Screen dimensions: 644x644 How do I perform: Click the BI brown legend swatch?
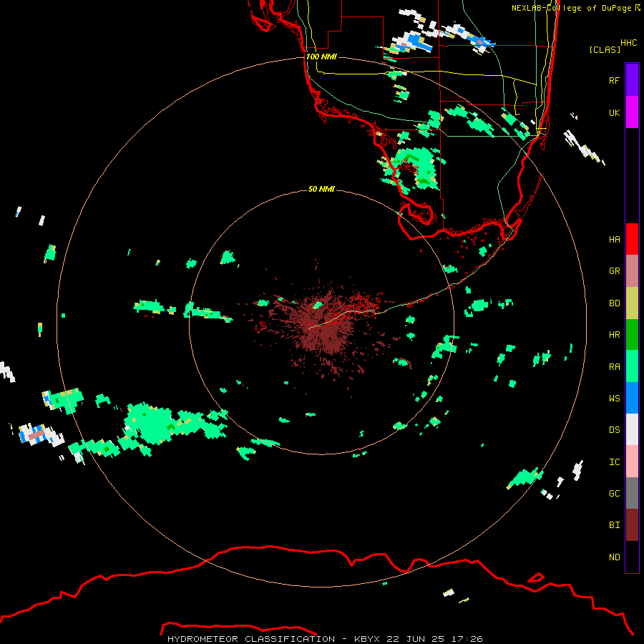click(632, 525)
